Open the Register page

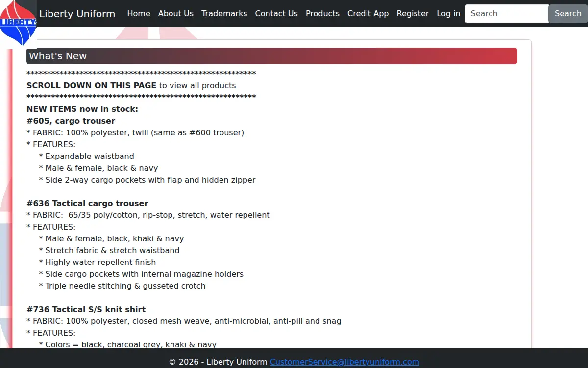tap(413, 14)
